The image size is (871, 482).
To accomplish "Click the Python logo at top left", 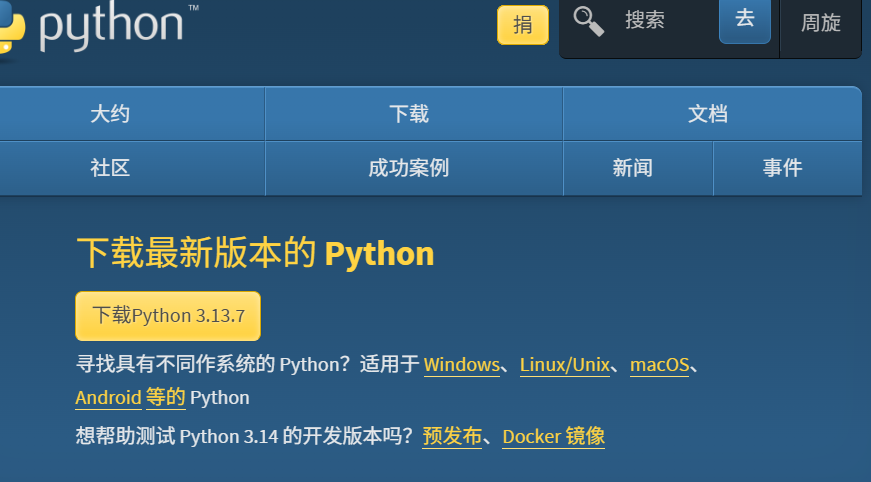I will (x=99, y=27).
